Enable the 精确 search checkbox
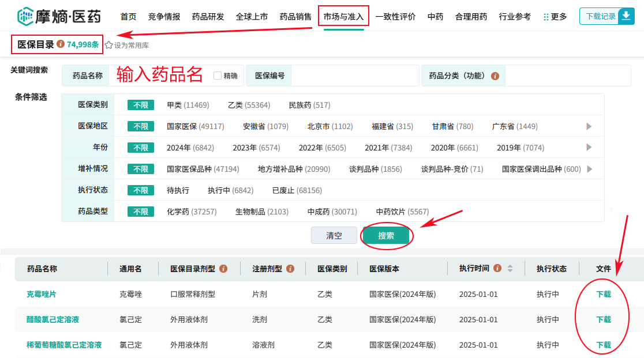644x358 pixels. coord(217,76)
